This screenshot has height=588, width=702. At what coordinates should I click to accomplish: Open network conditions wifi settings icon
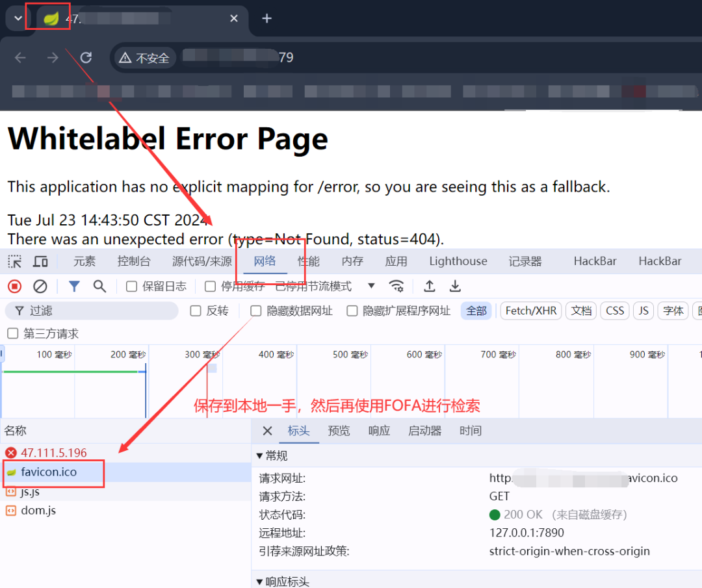click(x=396, y=287)
